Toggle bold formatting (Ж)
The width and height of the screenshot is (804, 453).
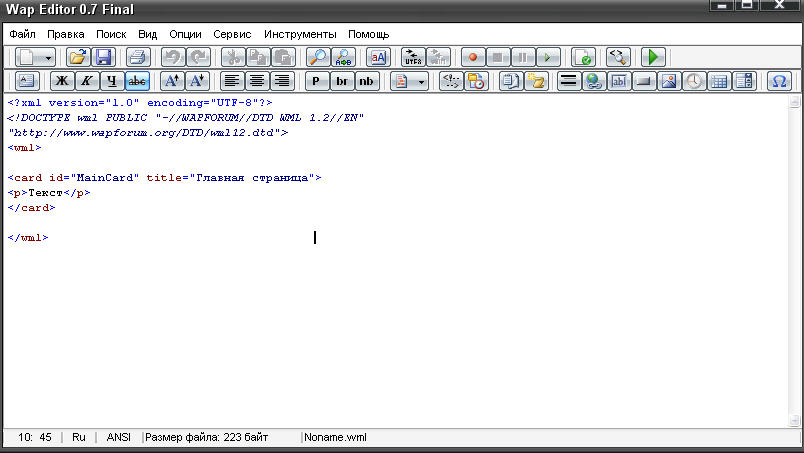62,81
